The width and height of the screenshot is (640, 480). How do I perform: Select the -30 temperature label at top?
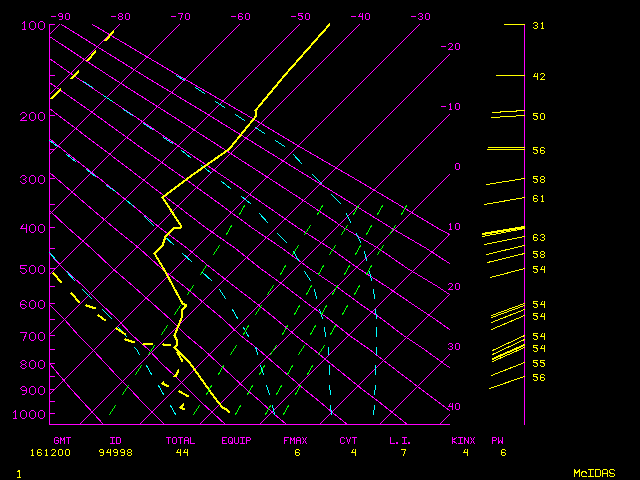click(x=420, y=16)
